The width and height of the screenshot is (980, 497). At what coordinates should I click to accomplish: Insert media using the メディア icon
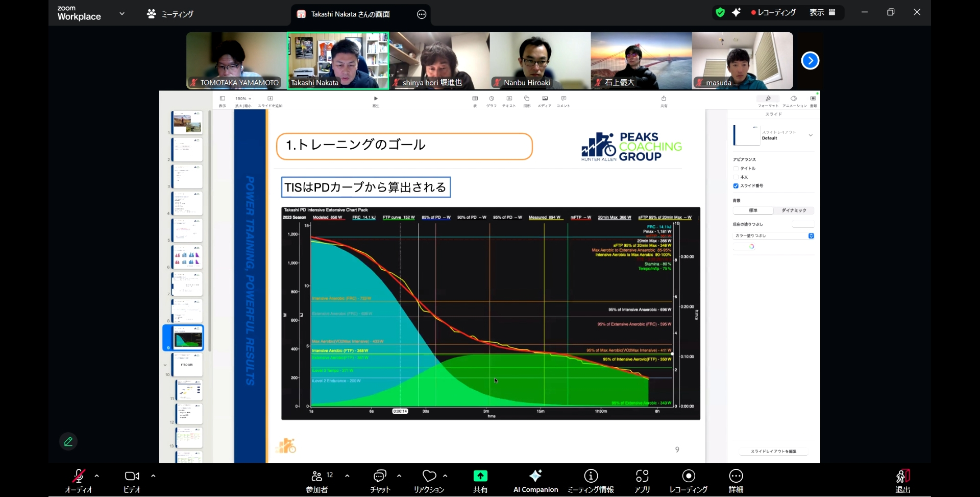545,100
